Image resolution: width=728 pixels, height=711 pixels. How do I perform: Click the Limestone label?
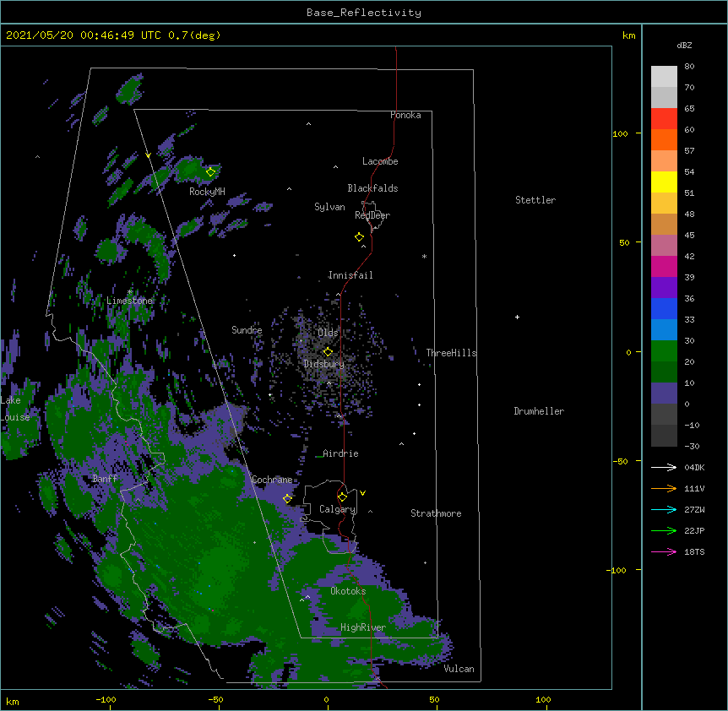129,301
